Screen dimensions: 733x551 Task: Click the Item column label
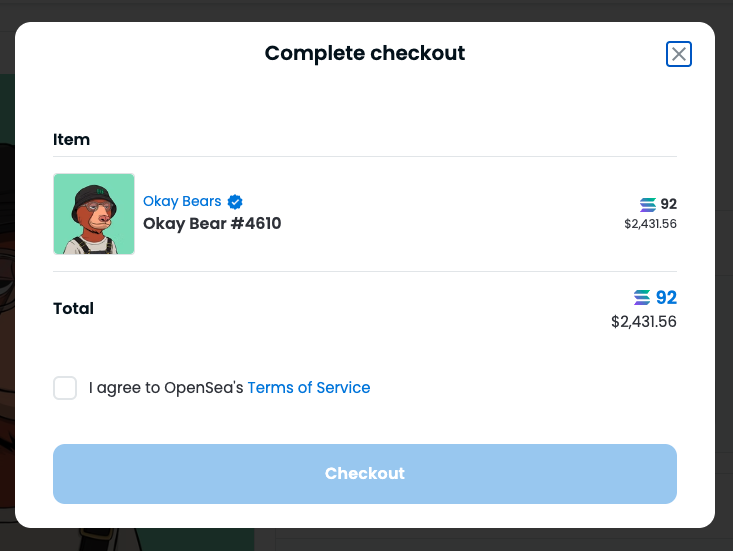(72, 140)
